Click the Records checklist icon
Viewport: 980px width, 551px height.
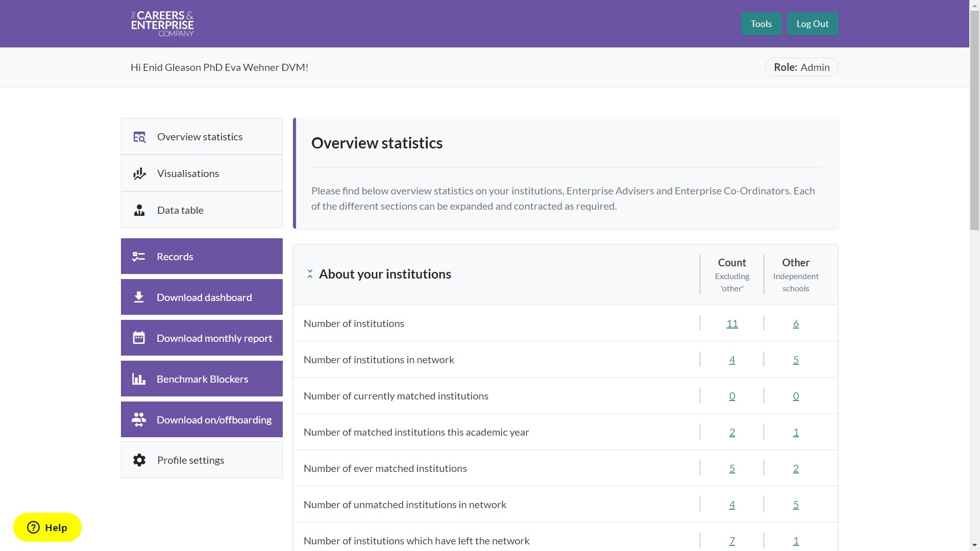click(x=139, y=257)
